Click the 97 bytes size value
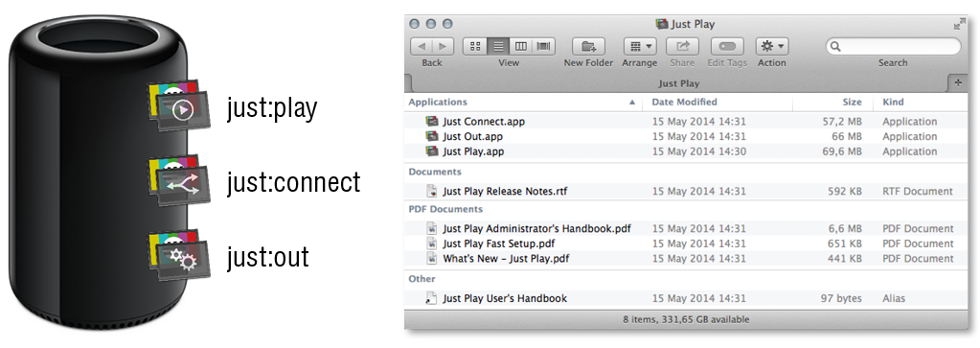Image resolution: width=980 pixels, height=348 pixels. coord(842,298)
